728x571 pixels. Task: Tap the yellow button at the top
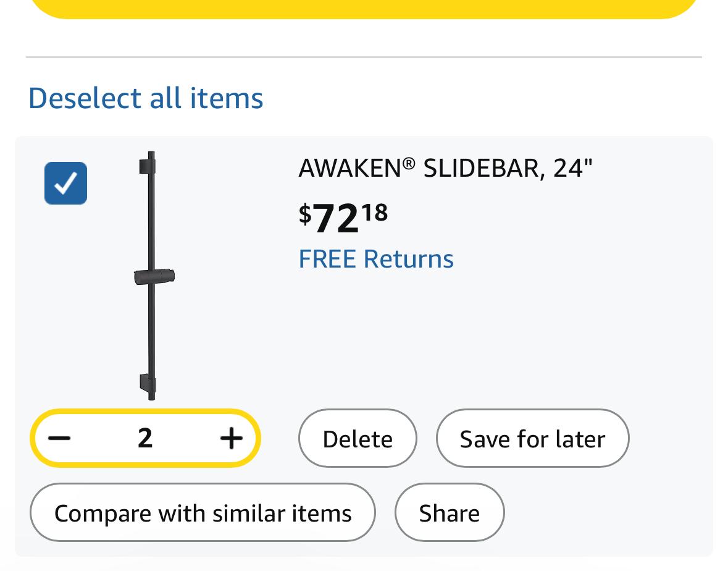[x=364, y=7]
